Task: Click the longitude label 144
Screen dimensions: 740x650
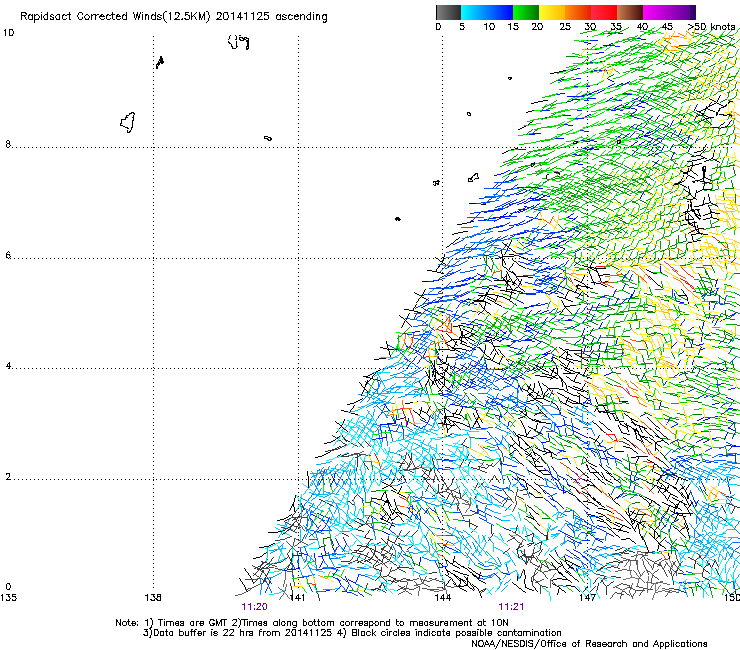Action: [443, 598]
